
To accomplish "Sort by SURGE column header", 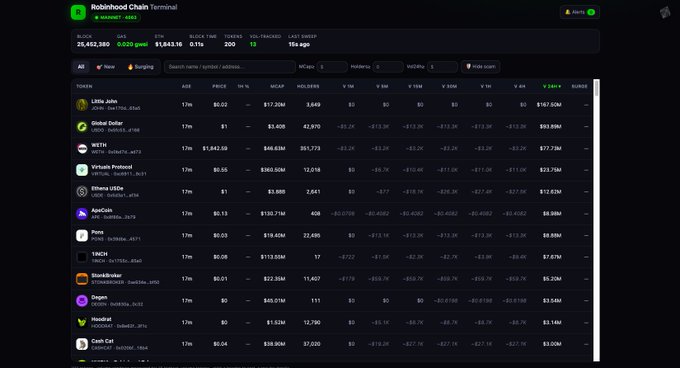I will tap(579, 86).
